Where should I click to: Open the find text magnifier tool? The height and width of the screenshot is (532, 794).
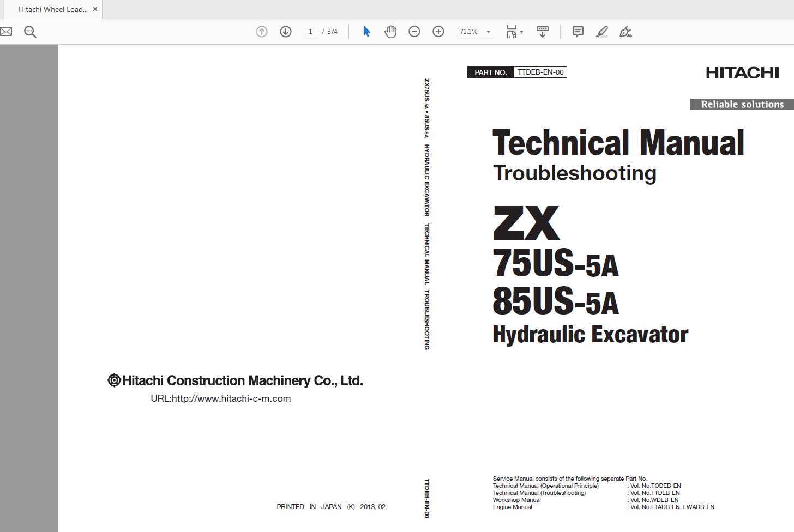pos(31,32)
